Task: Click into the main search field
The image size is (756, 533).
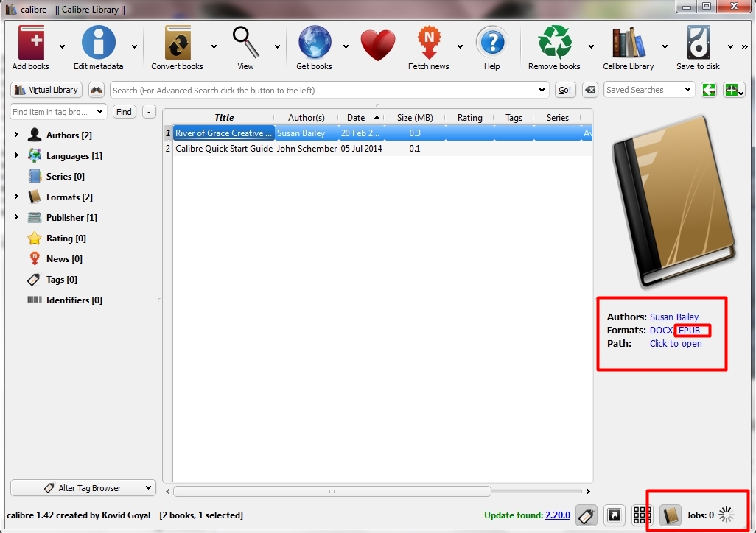Action: 324,91
